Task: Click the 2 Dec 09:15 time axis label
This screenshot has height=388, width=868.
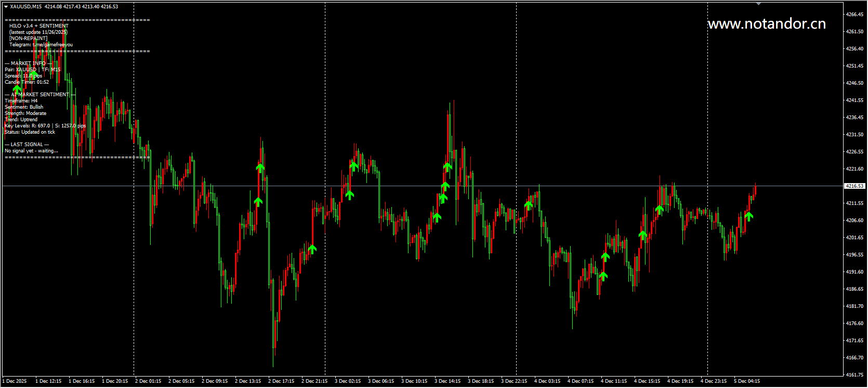Action: click(x=215, y=381)
